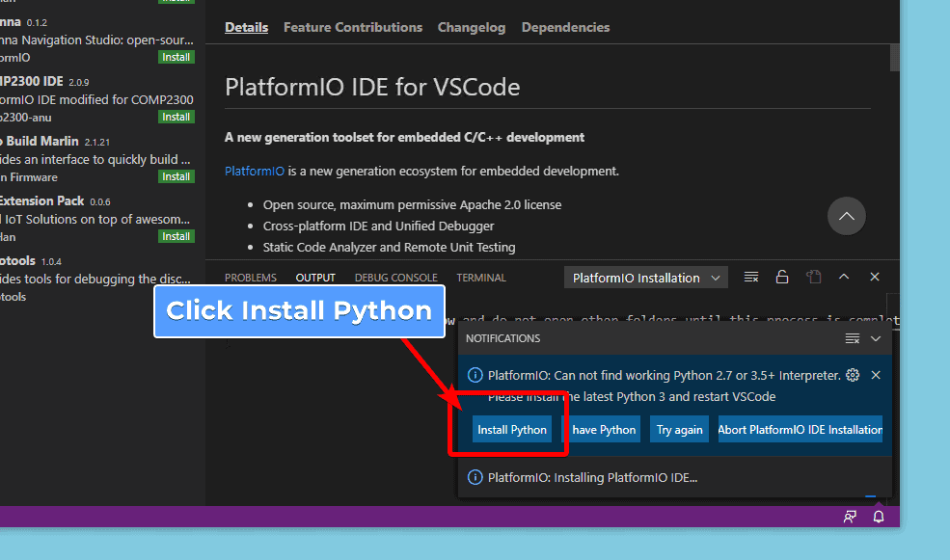The height and width of the screenshot is (560, 950).
Task: Open the DEBUG CONSOLE tab
Action: click(395, 278)
